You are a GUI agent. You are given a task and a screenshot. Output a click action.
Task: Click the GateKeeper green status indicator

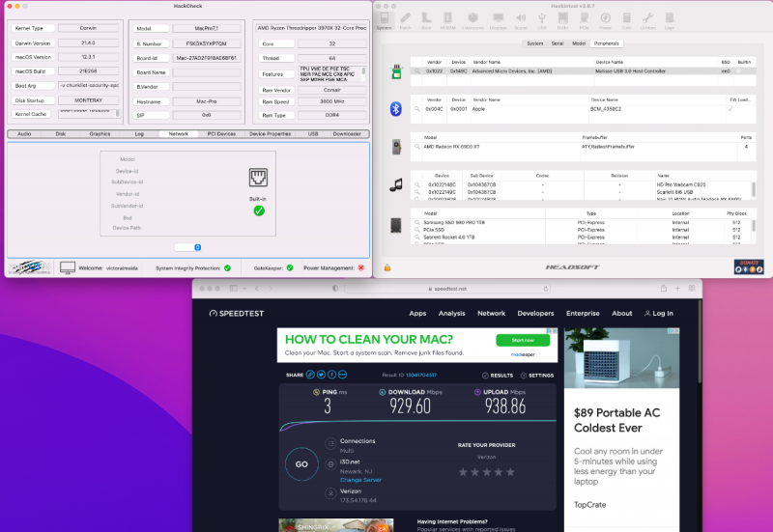tap(290, 268)
